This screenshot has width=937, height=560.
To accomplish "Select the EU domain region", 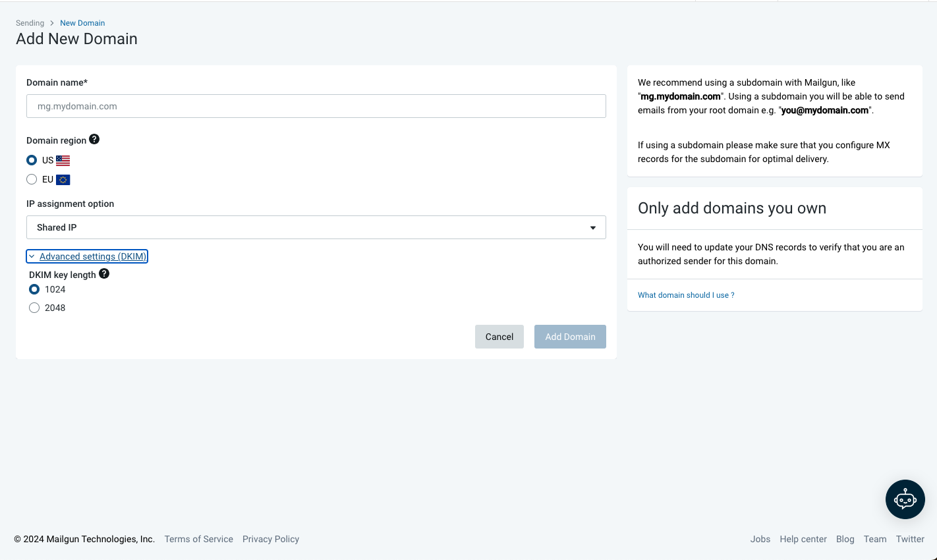I will pyautogui.click(x=31, y=179).
